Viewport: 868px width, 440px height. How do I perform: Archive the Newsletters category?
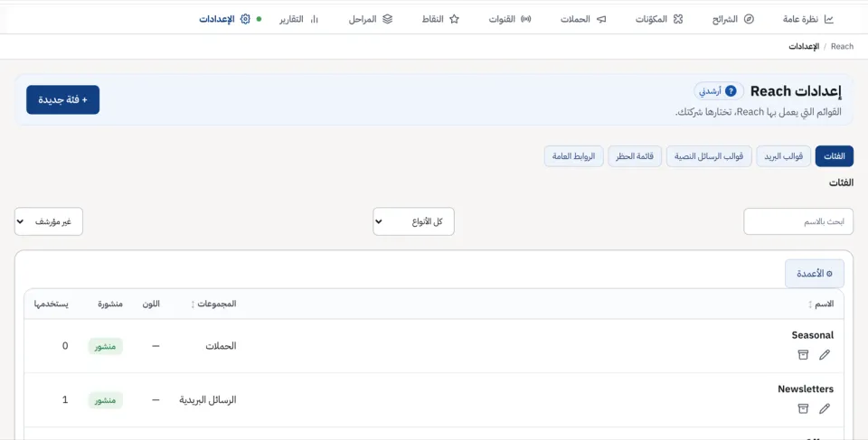click(803, 408)
